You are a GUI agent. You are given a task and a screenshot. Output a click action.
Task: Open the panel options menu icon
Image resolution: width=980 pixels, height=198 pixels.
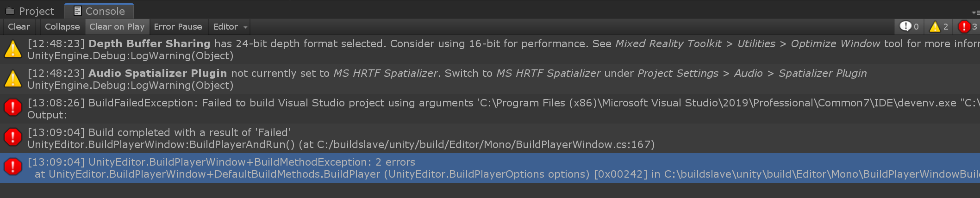(975, 13)
